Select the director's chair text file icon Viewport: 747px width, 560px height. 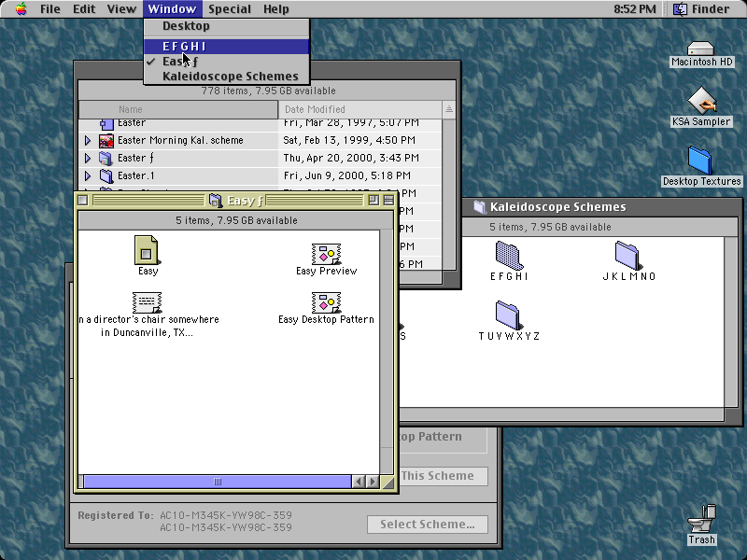(147, 302)
